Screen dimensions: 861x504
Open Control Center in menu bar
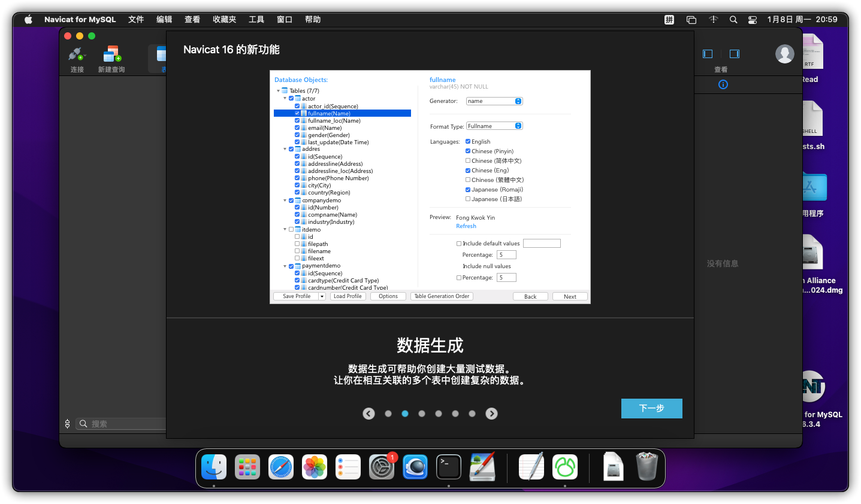pyautogui.click(x=753, y=20)
